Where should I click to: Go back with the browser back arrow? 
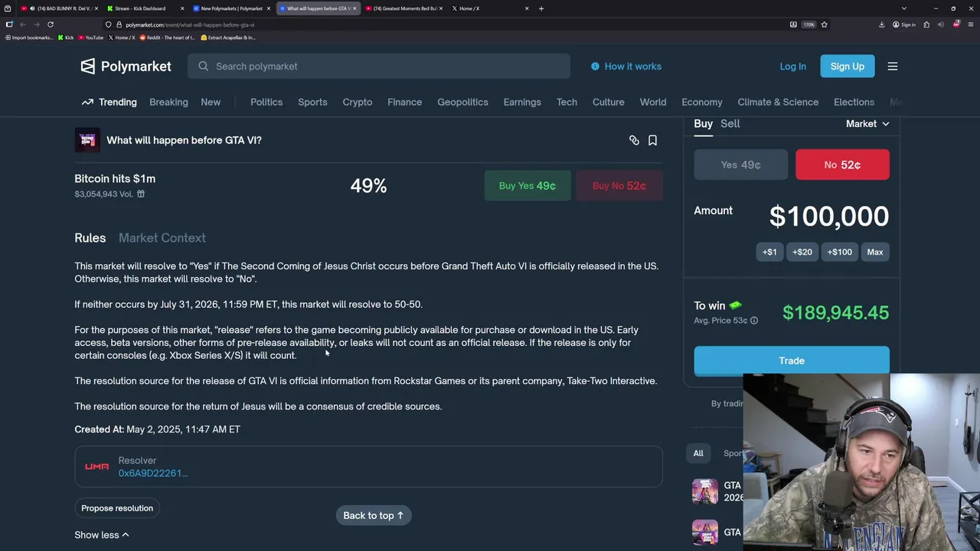coord(23,24)
